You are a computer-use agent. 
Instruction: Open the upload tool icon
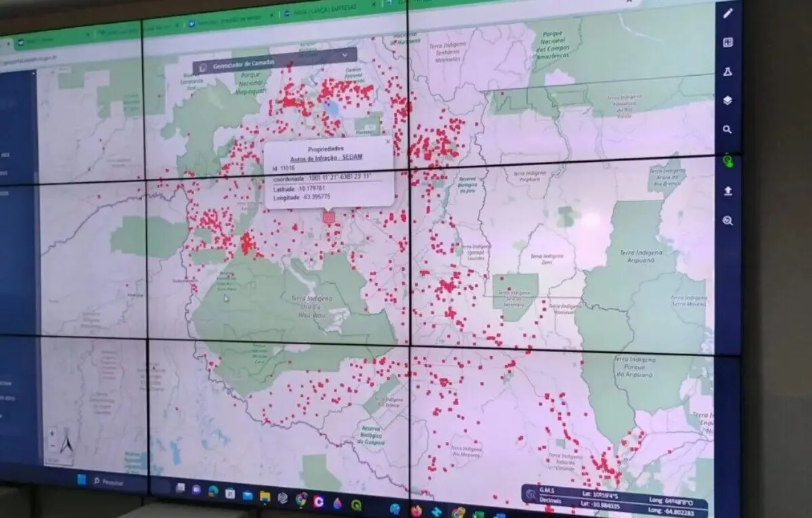(x=727, y=191)
